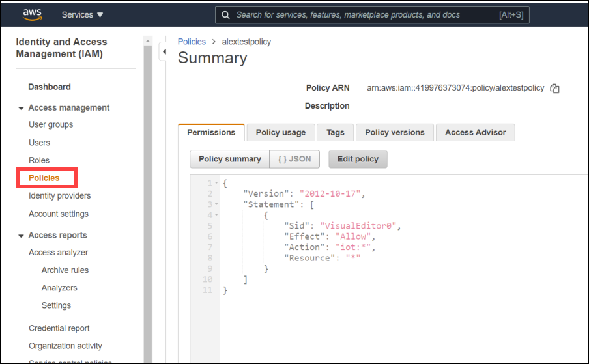
Task: Click the Summary page heading
Action: click(212, 58)
